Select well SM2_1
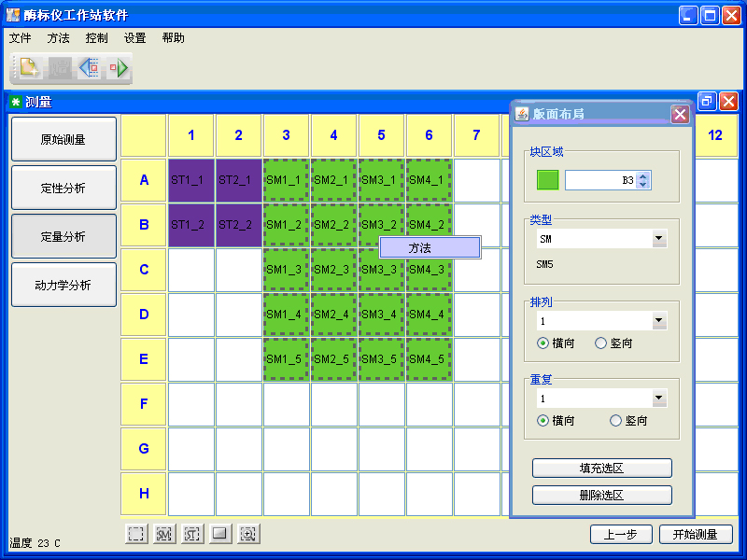Viewport: 747px width, 560px height. tap(333, 180)
